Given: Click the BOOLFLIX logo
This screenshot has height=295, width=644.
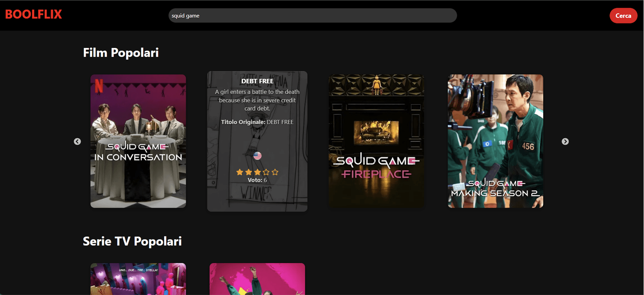Looking at the screenshot, I should click(34, 14).
